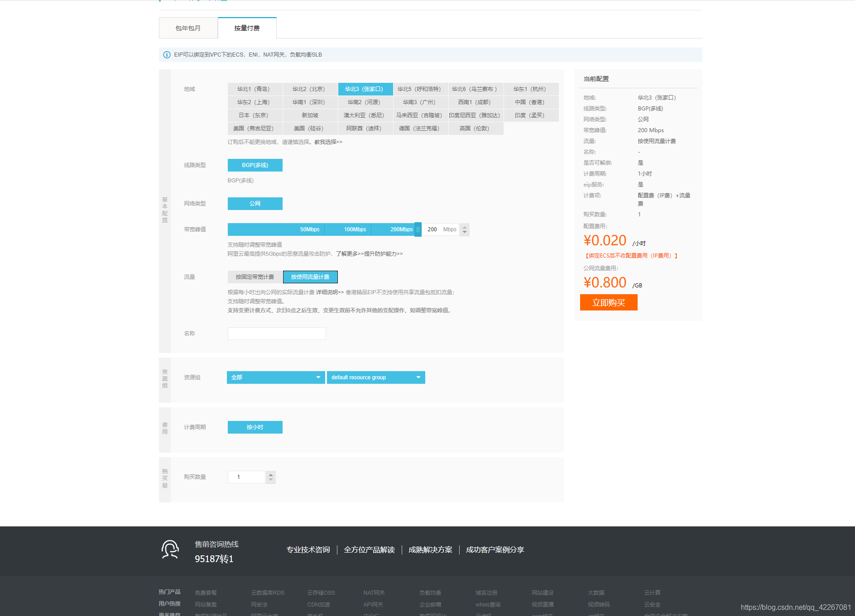Select network type 公网
The image size is (855, 616).
[x=255, y=204]
